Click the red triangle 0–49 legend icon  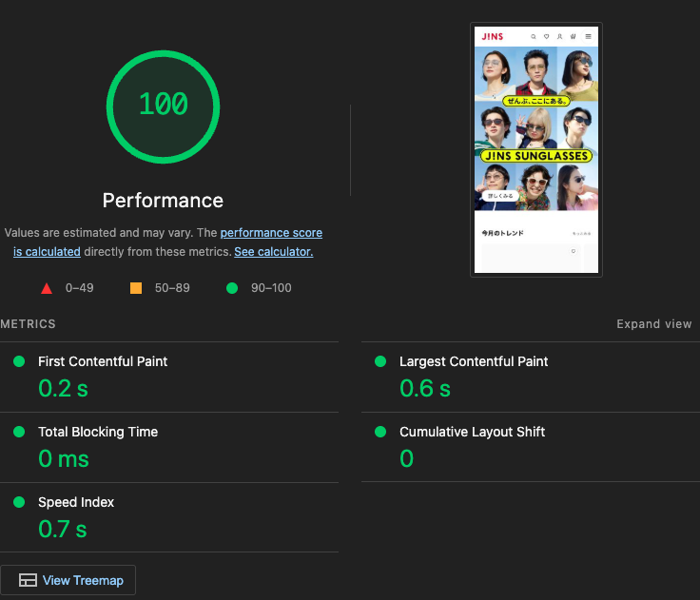point(47,288)
